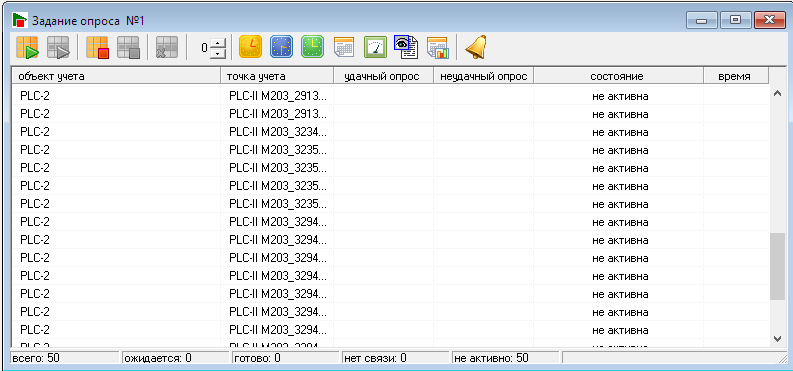Start polling with the orange grid play icon
The image size is (793, 371).
click(27, 48)
